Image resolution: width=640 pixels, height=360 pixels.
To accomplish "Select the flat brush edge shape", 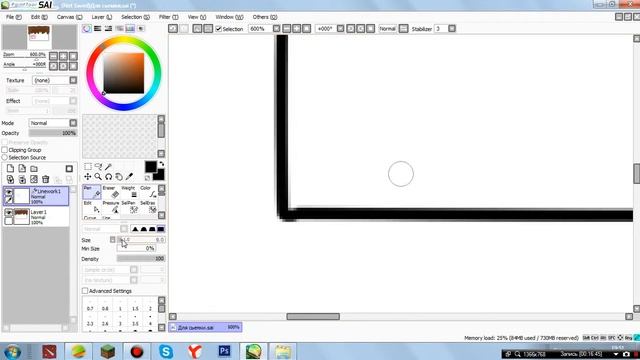I will pyautogui.click(x=161, y=229).
